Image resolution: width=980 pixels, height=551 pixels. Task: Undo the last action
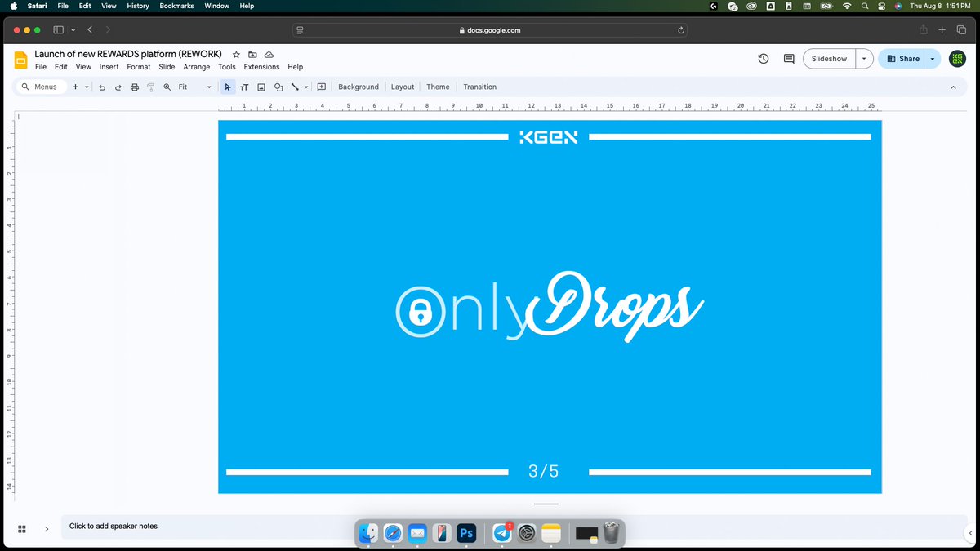101,87
